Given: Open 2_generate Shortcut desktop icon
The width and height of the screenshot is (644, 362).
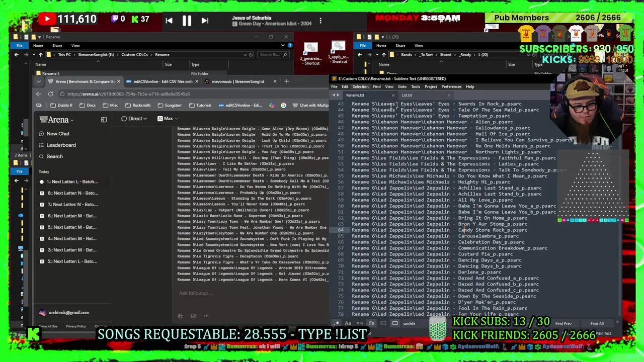Looking at the screenshot, I should click(x=310, y=53).
